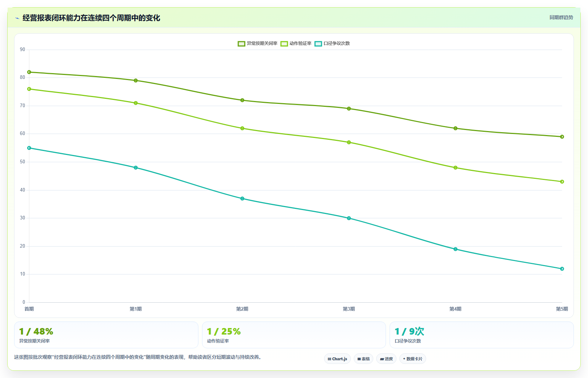
Task: Select the 动作验证率 data point at 首期
Action: coord(29,89)
